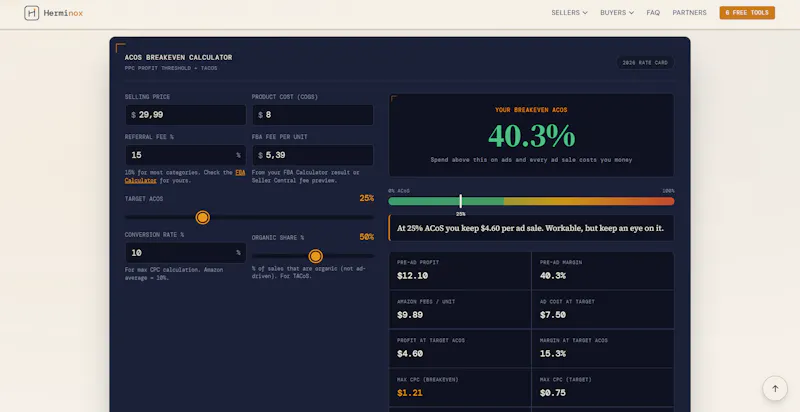The image size is (800, 412).
Task: Click the Organic Share 50% readout
Action: pos(366,237)
